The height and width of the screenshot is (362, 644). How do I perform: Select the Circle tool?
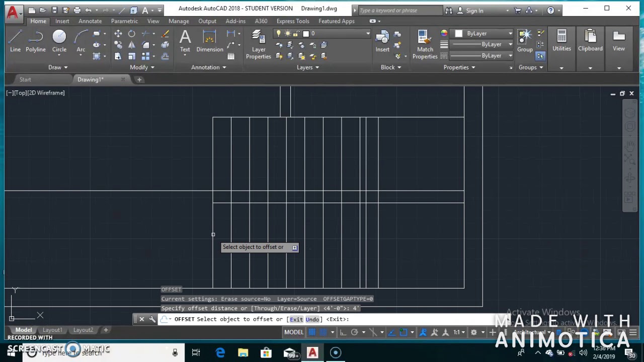59,41
